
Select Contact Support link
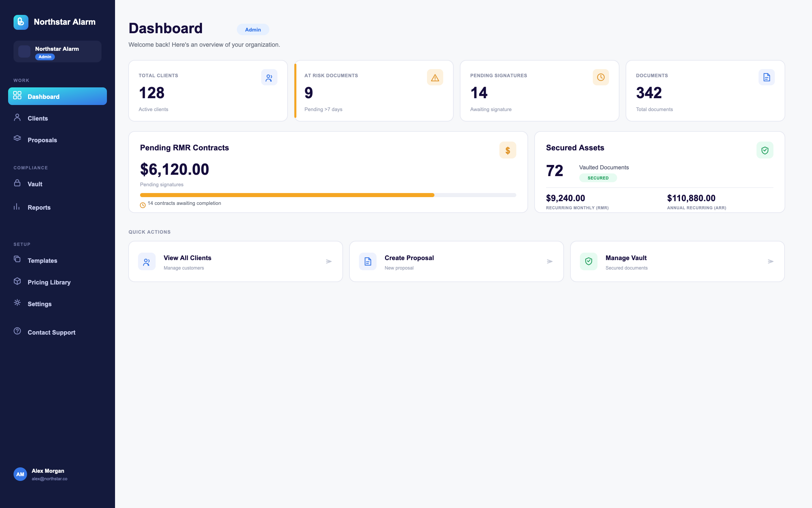(58, 332)
